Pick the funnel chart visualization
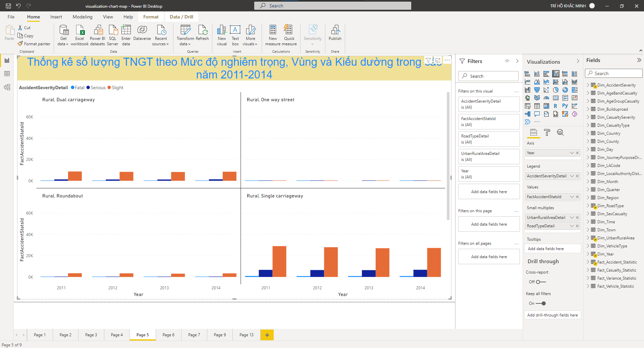This screenshot has width=644, height=348. tap(537, 90)
